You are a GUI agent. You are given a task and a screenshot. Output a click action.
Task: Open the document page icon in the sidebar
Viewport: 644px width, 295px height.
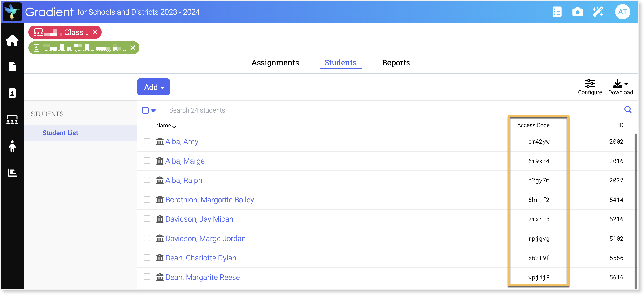(x=12, y=67)
